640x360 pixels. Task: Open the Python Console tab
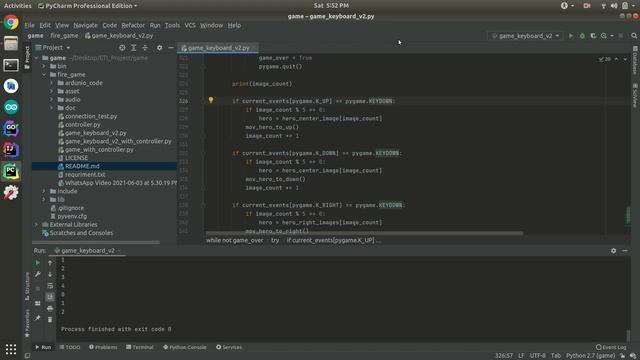pos(184,347)
